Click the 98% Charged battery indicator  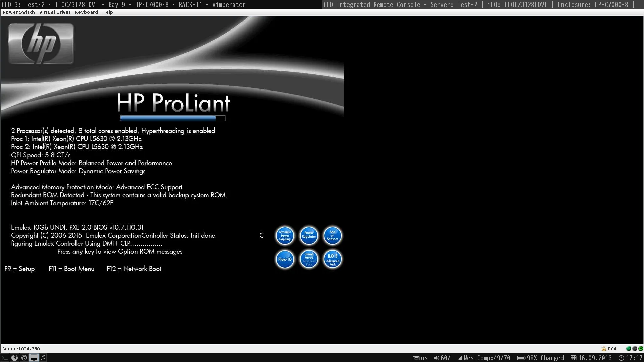coord(540,358)
